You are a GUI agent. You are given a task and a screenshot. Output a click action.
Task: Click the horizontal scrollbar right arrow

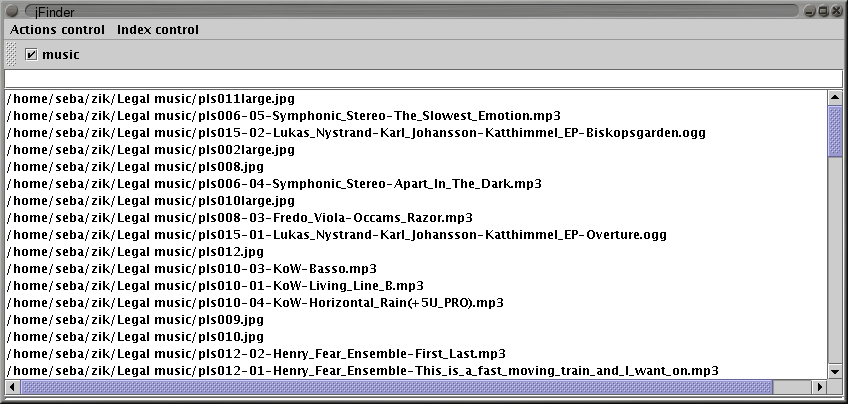tap(820, 386)
